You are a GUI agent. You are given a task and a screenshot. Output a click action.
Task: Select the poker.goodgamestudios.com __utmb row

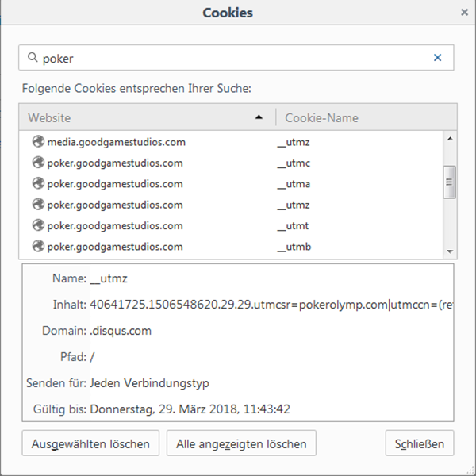point(231,247)
